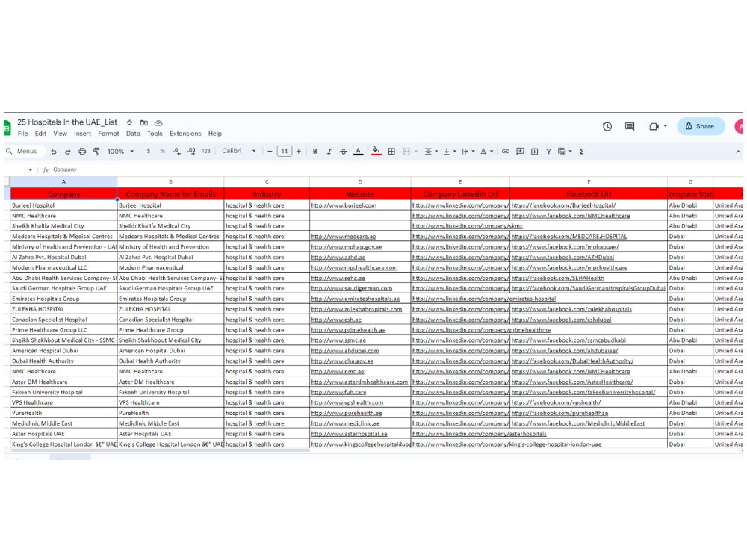The width and height of the screenshot is (747, 560).
Task: Click the merge cells icon
Action: [406, 152]
